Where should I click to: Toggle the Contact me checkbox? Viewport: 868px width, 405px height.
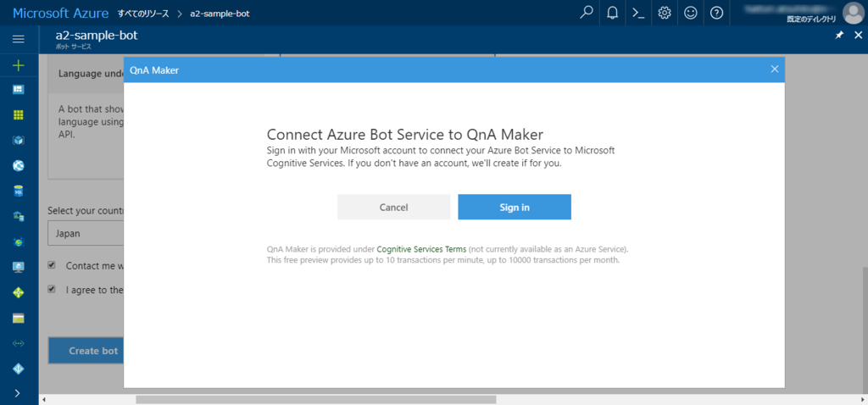pos(52,265)
